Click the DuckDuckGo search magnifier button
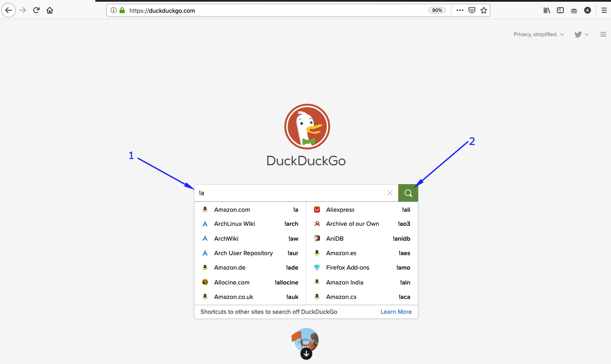This screenshot has width=611, height=364. [408, 193]
